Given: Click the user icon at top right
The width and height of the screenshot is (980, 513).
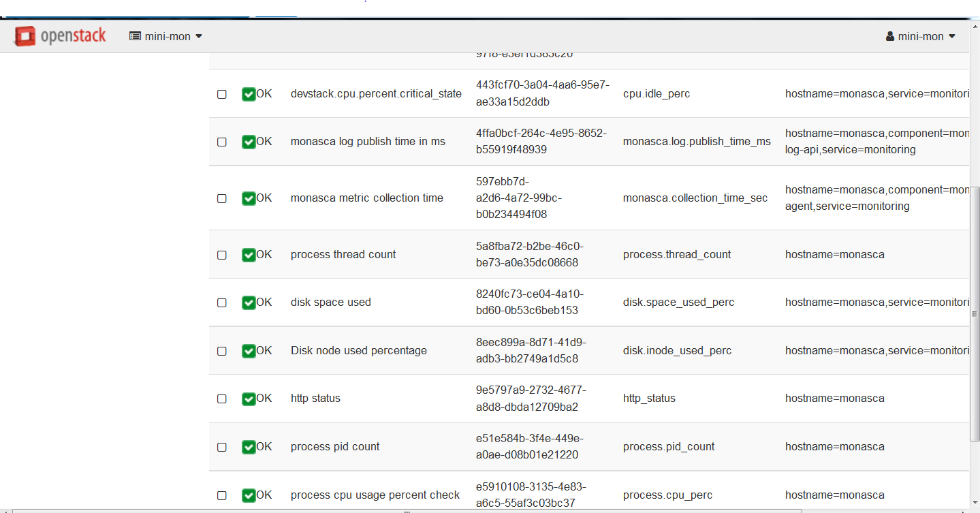Looking at the screenshot, I should click(890, 36).
